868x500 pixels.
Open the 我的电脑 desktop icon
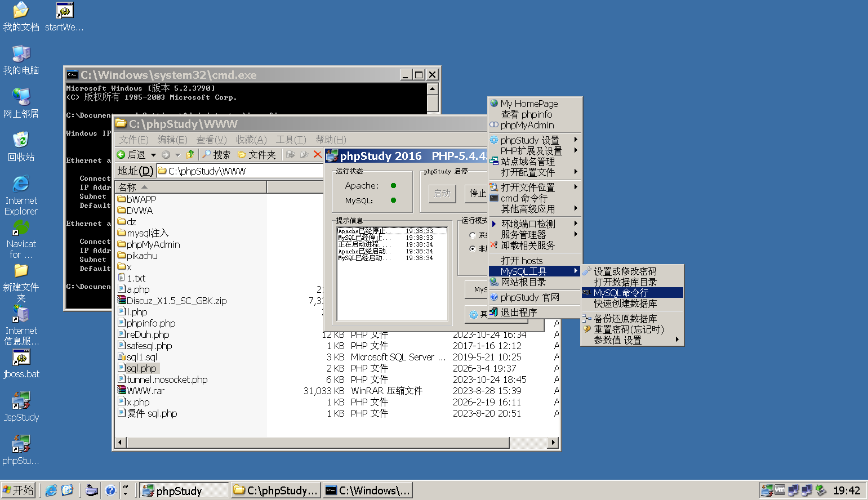pos(21,60)
